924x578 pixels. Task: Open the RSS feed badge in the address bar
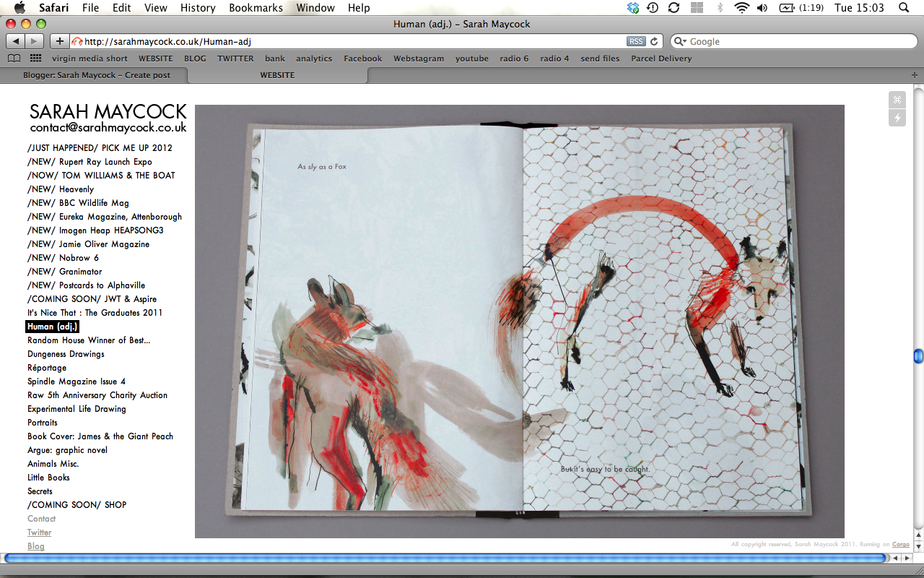coord(636,41)
